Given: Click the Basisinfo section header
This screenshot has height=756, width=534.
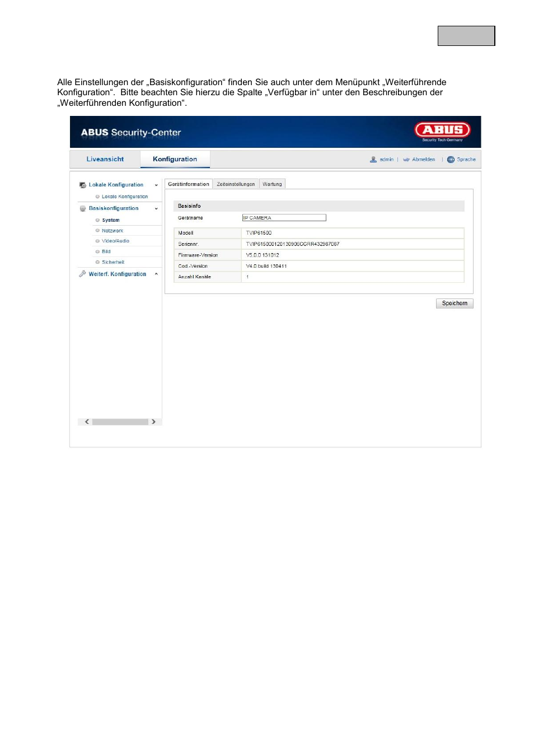Looking at the screenshot, I should tap(319, 206).
